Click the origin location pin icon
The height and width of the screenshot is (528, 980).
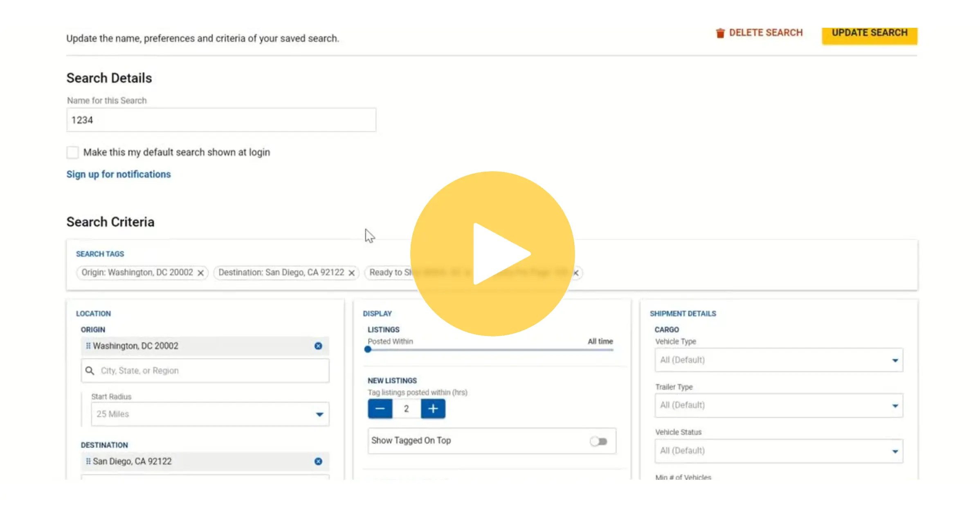[87, 345]
